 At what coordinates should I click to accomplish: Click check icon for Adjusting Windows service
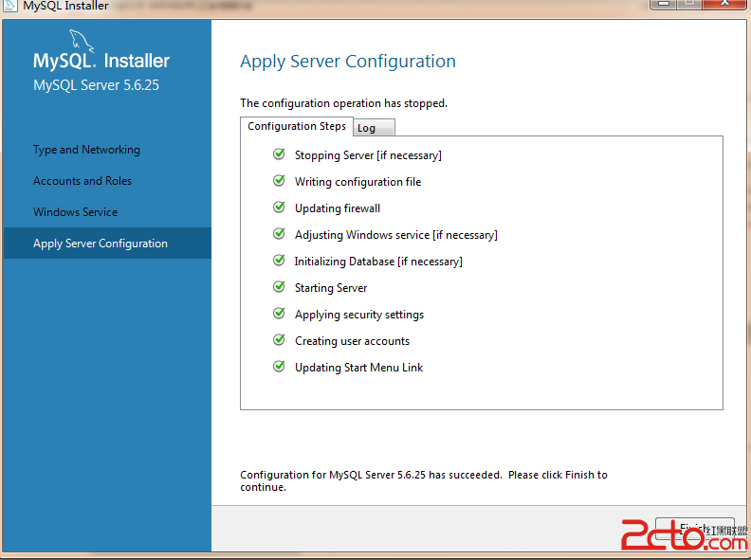(279, 234)
